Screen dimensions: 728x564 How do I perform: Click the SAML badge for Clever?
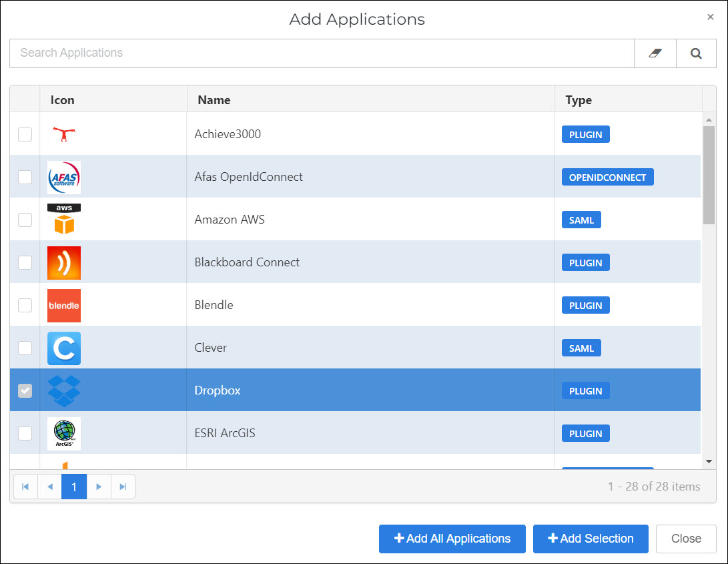(581, 348)
